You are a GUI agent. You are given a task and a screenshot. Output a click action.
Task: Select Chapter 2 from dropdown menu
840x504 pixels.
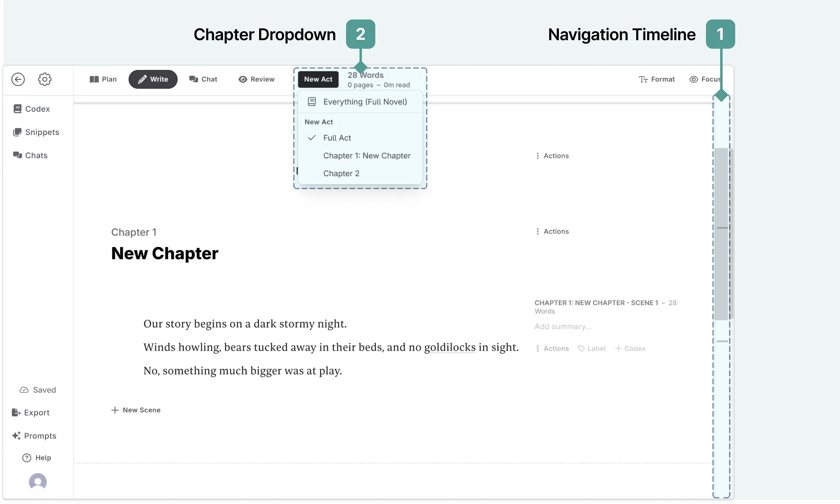point(341,173)
